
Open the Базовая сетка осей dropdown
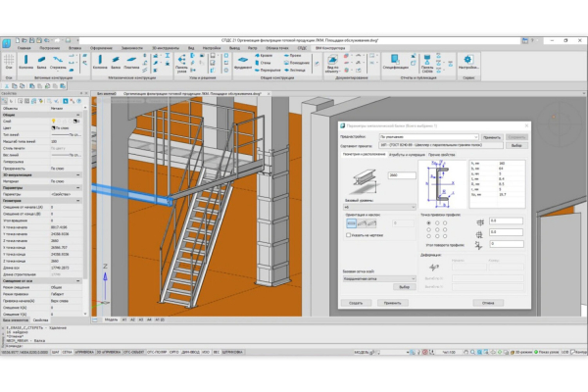click(x=379, y=278)
